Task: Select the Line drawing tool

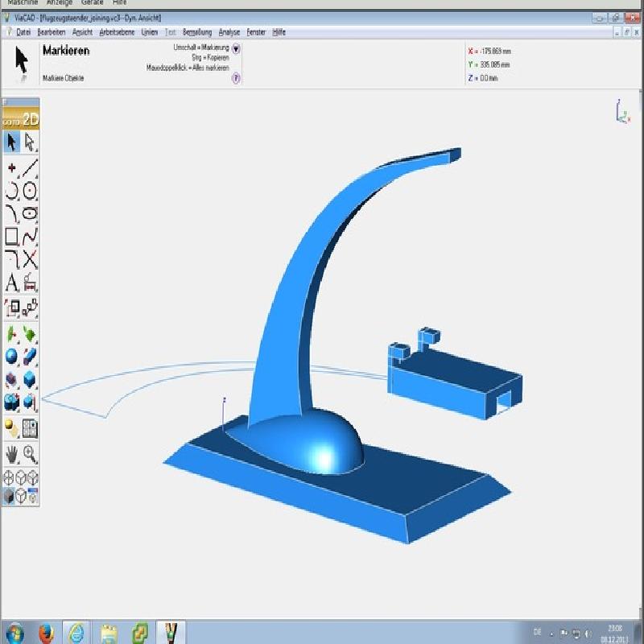Action: (x=31, y=167)
